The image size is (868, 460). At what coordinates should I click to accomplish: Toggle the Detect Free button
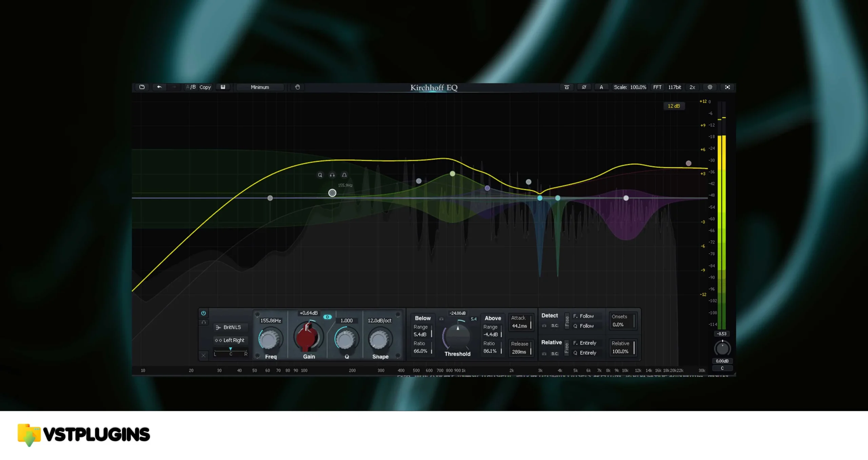tap(567, 320)
